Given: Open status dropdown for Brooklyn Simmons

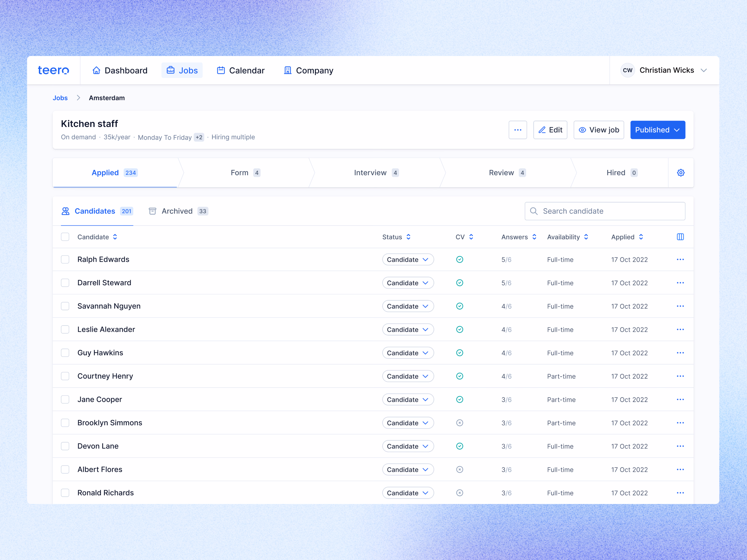Looking at the screenshot, I should point(408,423).
